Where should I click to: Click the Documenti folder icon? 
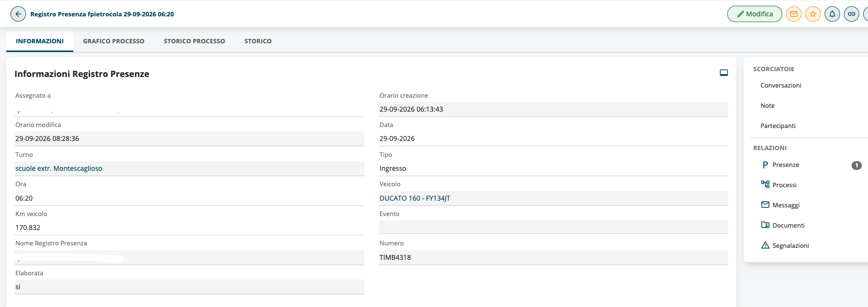click(765, 225)
